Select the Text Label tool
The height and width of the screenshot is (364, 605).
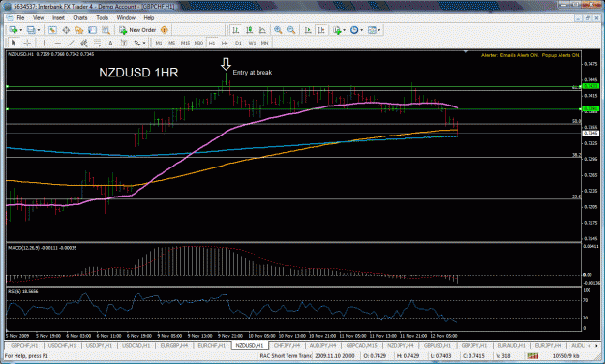(124, 43)
